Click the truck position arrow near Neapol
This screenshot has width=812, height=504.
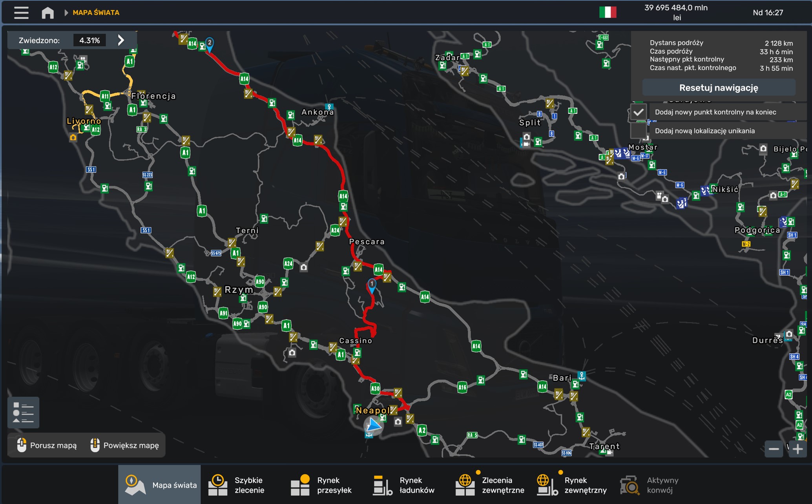point(374,425)
